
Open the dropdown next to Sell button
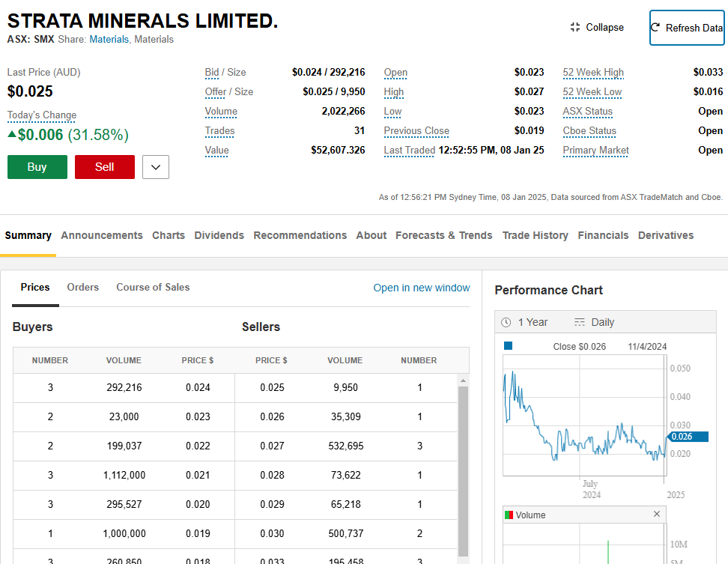156,167
